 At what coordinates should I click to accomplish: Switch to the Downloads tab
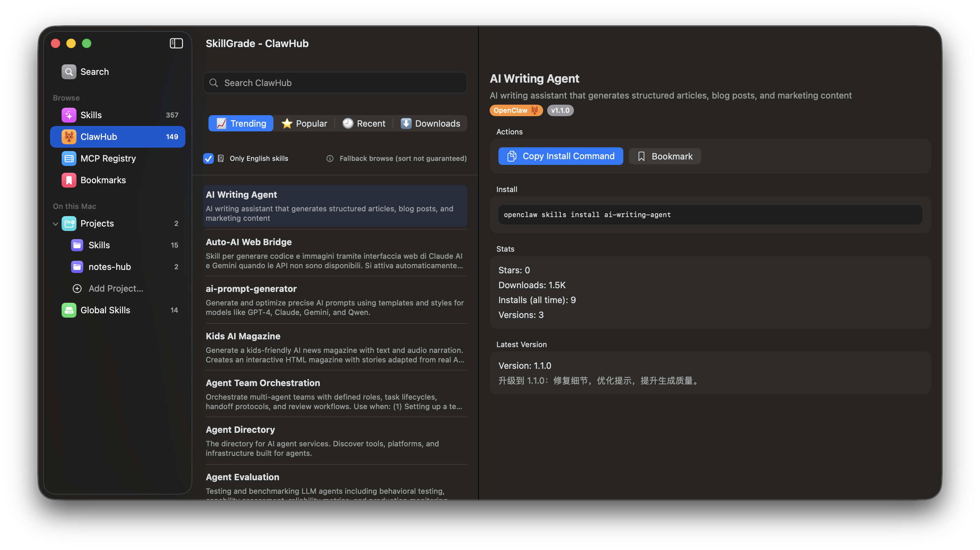430,123
